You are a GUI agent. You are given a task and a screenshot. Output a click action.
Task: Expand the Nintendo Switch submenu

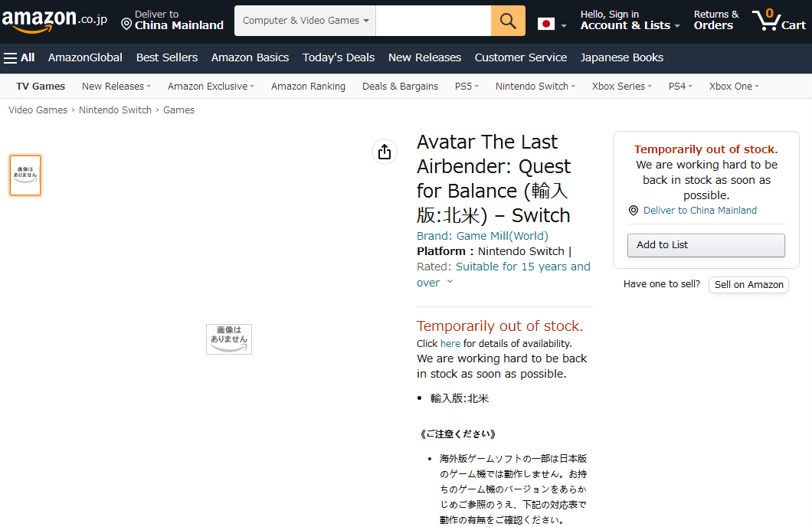pos(535,87)
